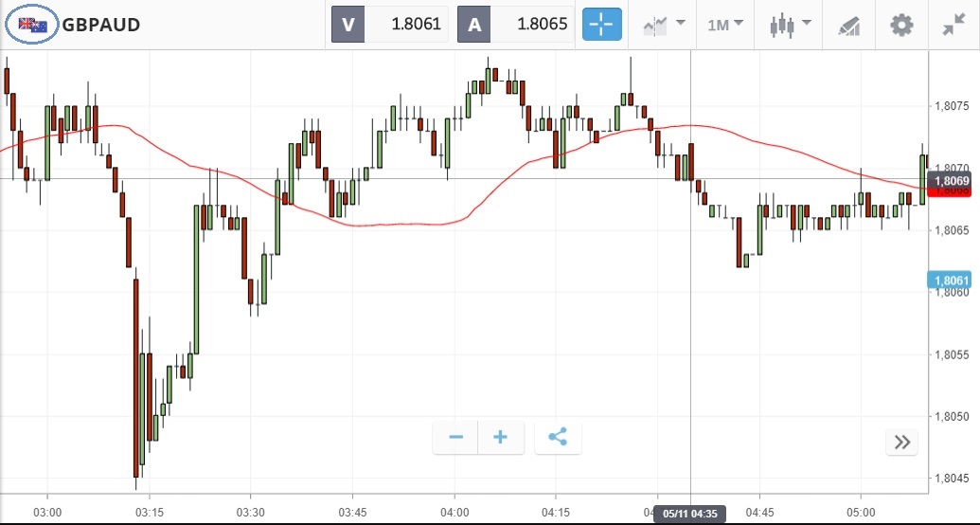Share the chart via share icon
Screen dimensions: 980x525
(x=558, y=437)
